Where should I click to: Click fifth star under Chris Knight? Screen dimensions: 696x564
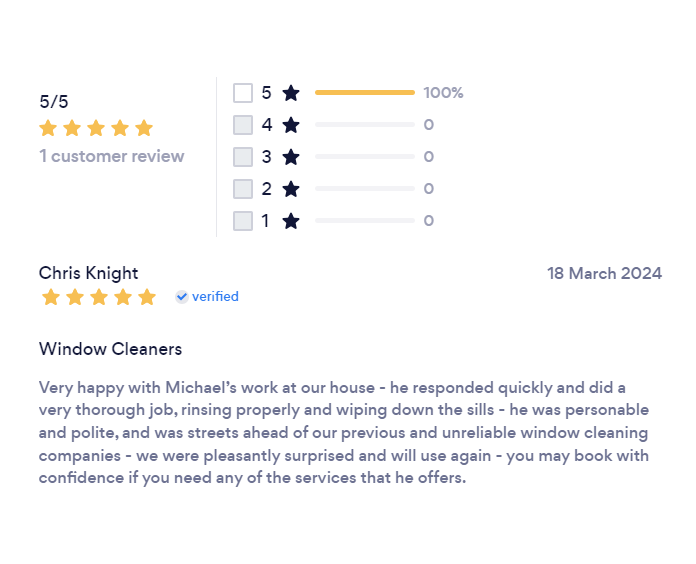[147, 297]
